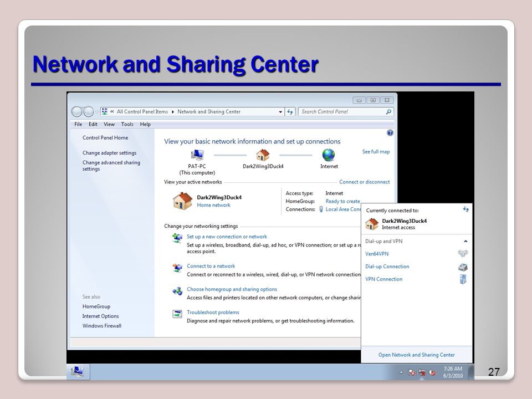
Task: Click the VPN Connection server icon
Action: click(x=463, y=279)
